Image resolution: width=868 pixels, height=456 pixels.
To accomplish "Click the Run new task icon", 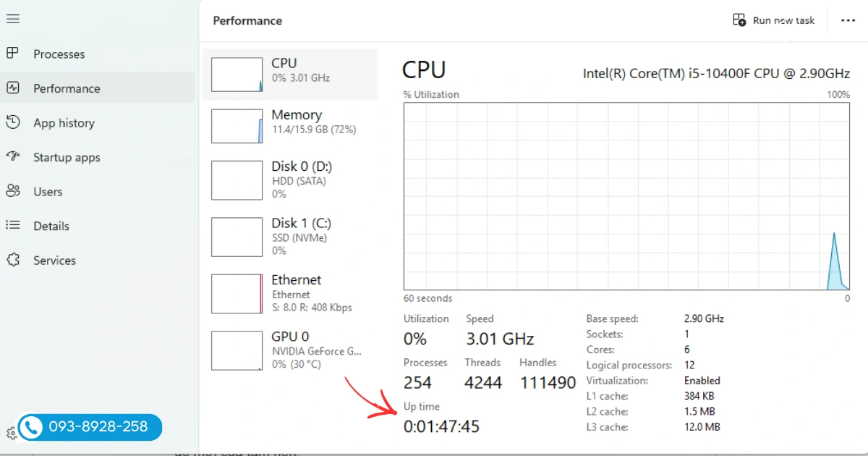I will click(739, 20).
